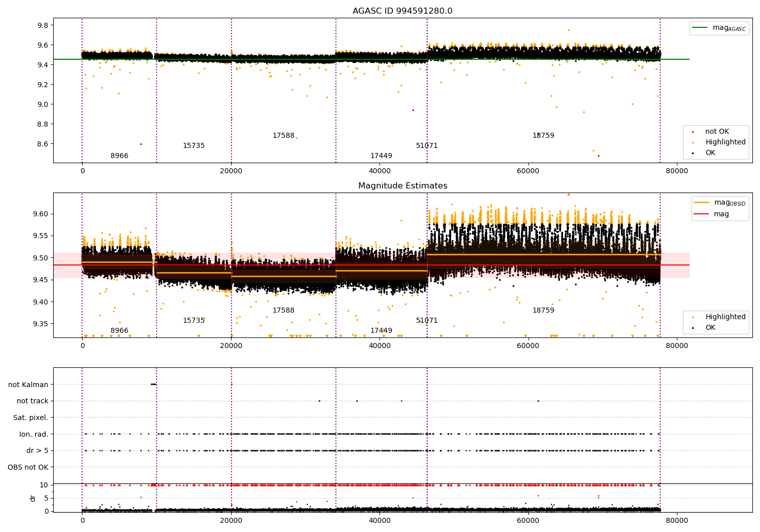Click the 9.8 y-tick on top plot
Viewport: 760px width, 532px height.
43,25
